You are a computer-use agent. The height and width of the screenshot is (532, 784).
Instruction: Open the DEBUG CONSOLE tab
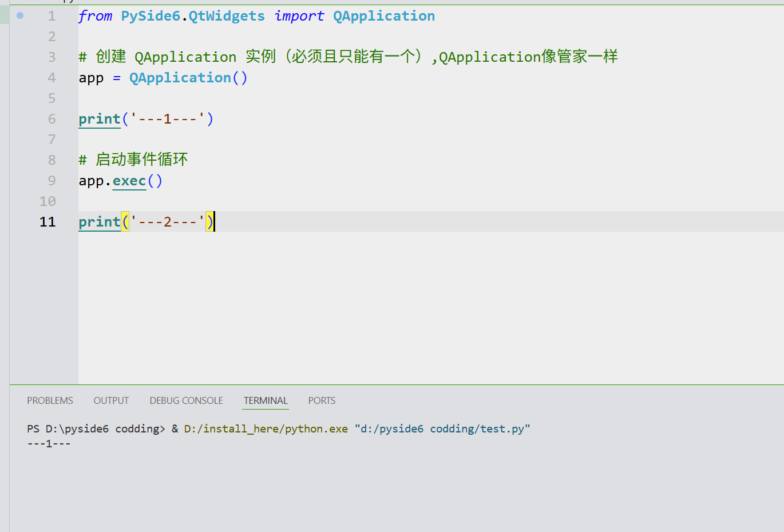click(186, 400)
